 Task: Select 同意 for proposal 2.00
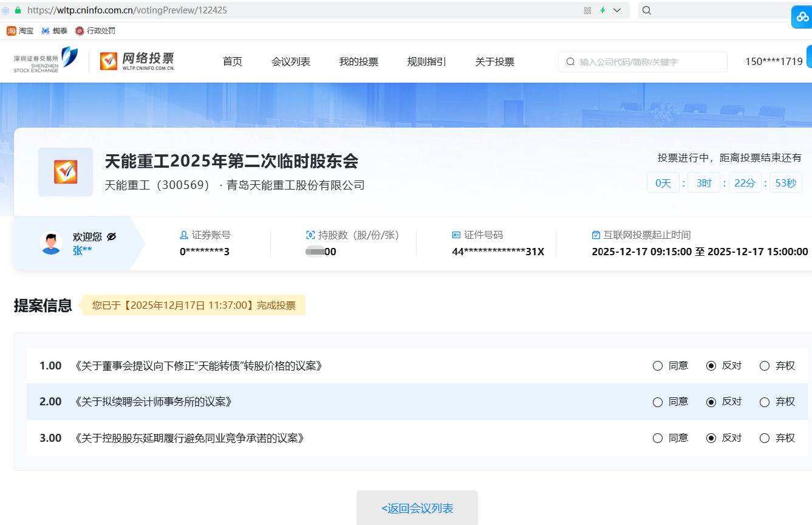(x=657, y=402)
